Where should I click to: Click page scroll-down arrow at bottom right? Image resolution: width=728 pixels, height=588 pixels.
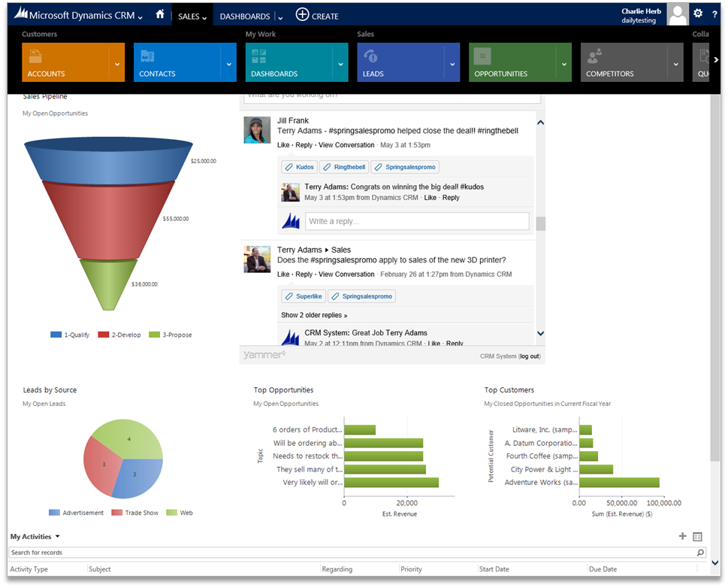[x=715, y=563]
